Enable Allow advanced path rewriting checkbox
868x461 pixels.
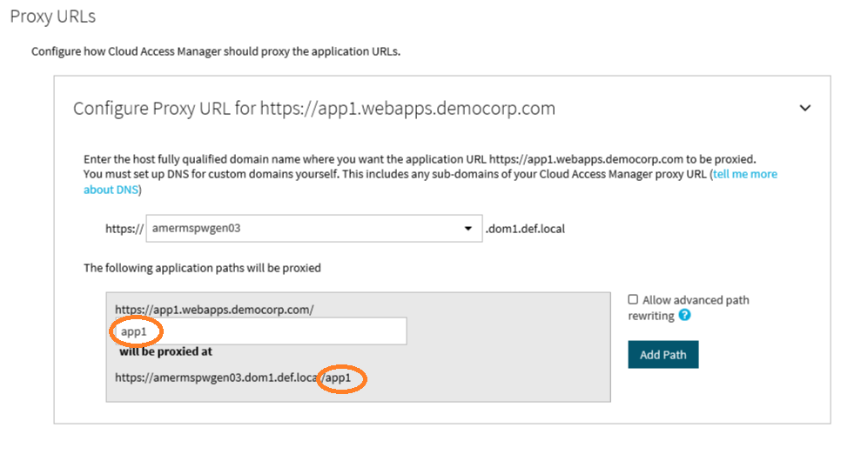(x=633, y=299)
